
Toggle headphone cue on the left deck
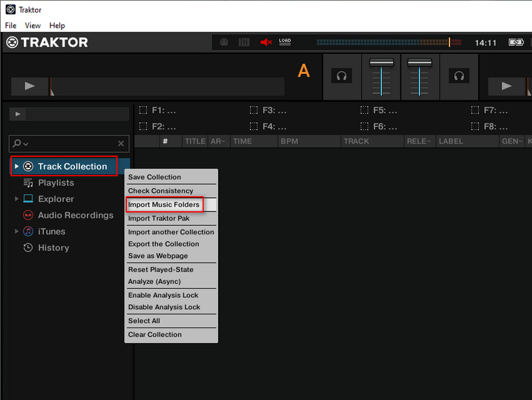tap(342, 76)
